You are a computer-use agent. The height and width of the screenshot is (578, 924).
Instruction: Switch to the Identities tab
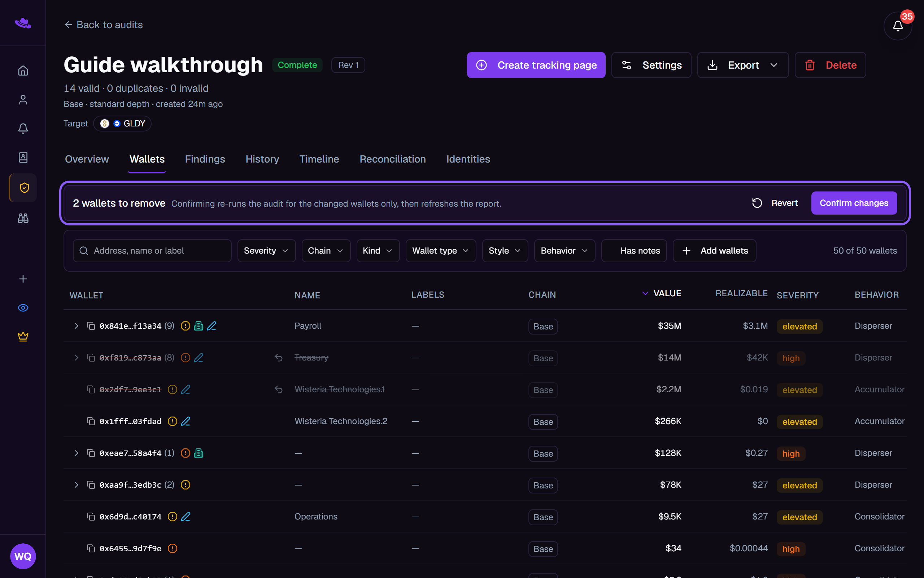[468, 159]
